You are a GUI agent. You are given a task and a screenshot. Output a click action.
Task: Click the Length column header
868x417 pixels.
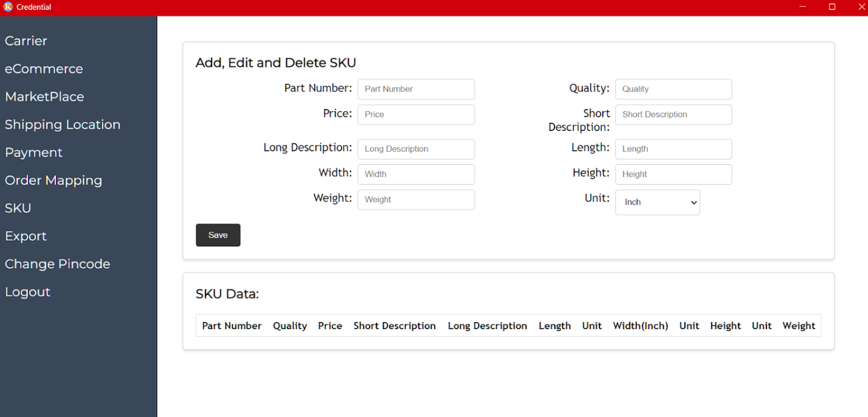click(x=555, y=326)
